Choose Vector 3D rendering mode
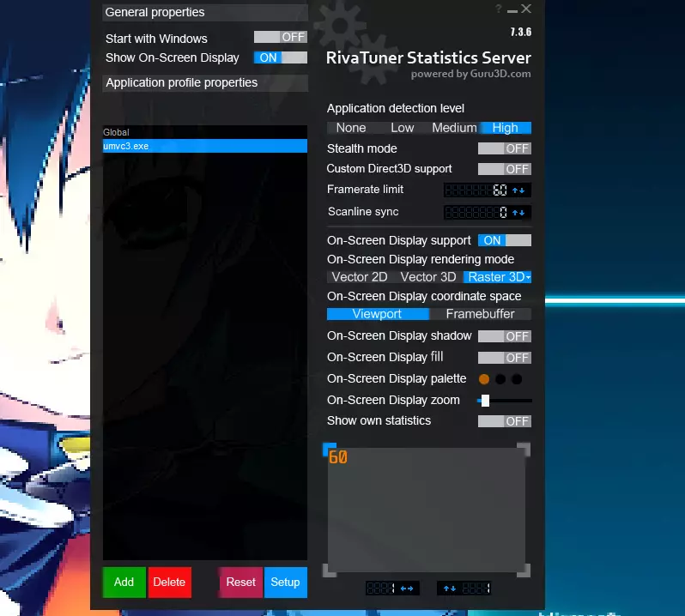685x616 pixels. pyautogui.click(x=428, y=277)
